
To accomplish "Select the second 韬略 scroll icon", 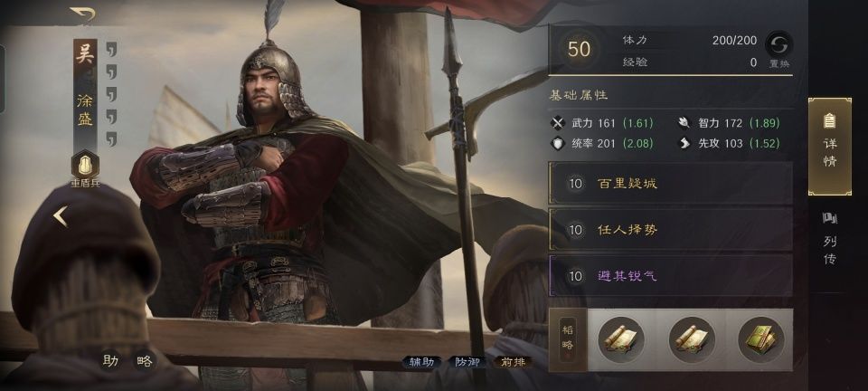I will click(x=692, y=339).
